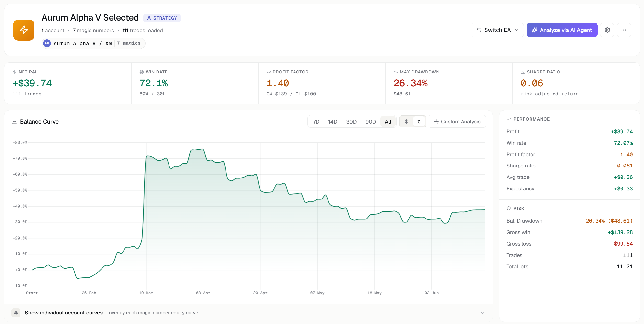This screenshot has width=644, height=324.
Task: Click the Risk shield icon
Action: click(508, 208)
